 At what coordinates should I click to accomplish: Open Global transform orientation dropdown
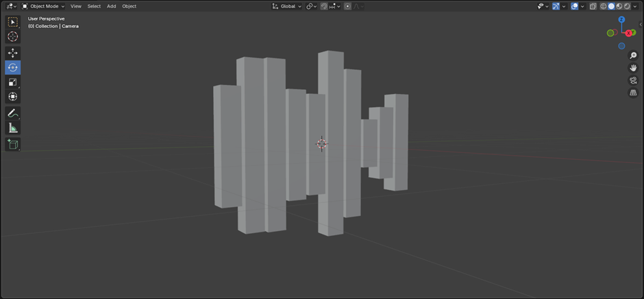click(x=287, y=6)
